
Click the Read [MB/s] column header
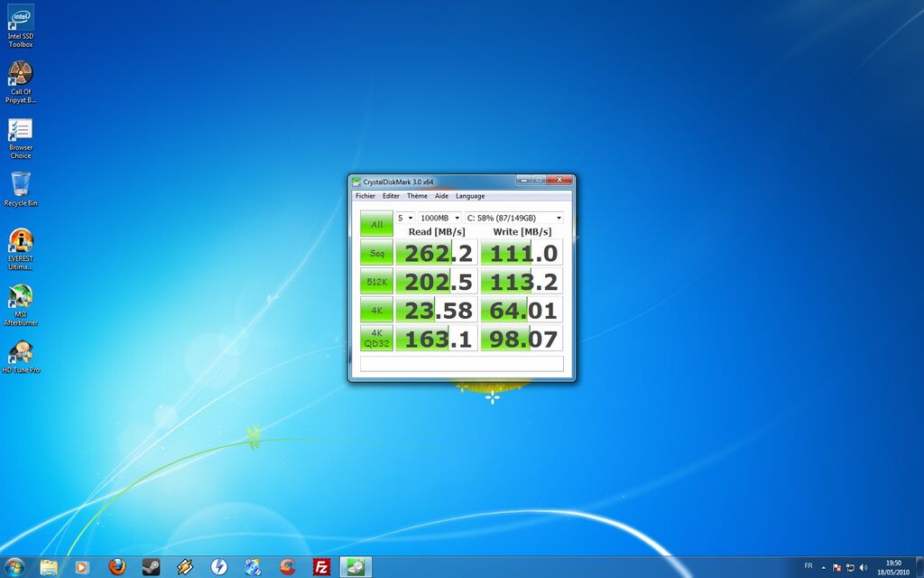tap(437, 232)
